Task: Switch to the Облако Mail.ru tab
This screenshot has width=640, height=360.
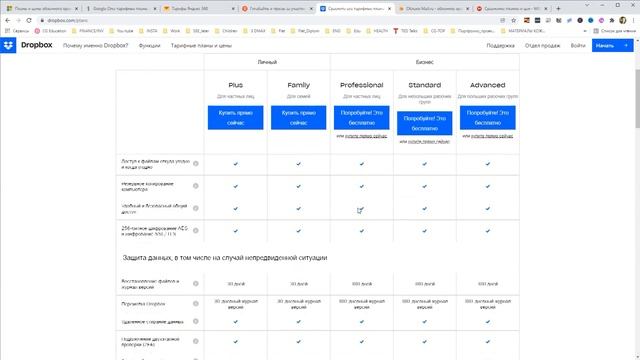Action: point(433,8)
